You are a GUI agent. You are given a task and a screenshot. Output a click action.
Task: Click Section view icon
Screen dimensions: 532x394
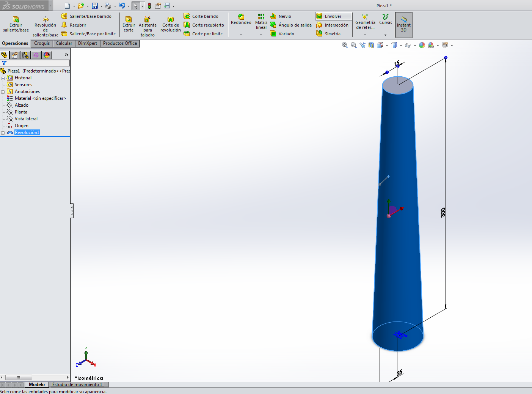[x=371, y=45]
